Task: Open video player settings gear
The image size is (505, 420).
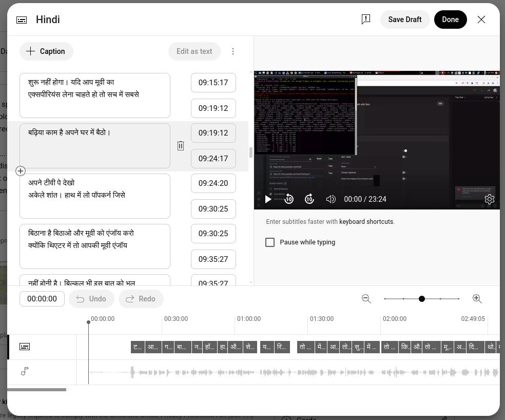Action: pyautogui.click(x=489, y=199)
